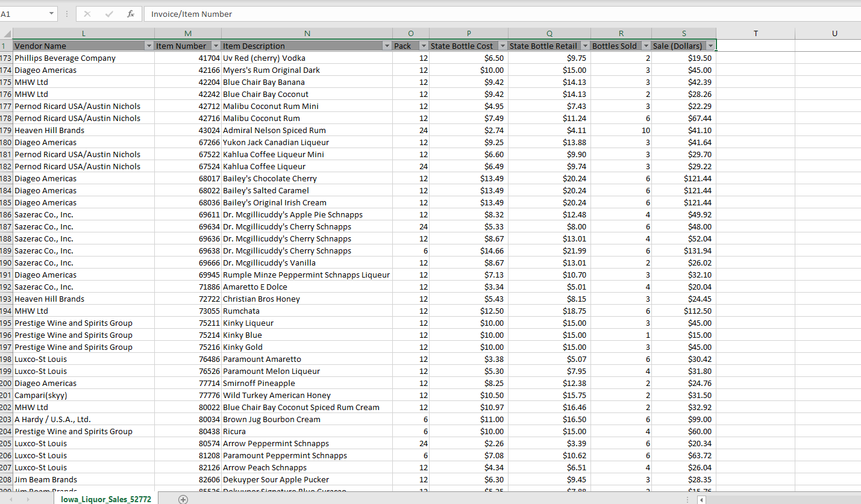
Task: Click cell Admiral Nelson Spiced Rum
Action: (x=307, y=130)
